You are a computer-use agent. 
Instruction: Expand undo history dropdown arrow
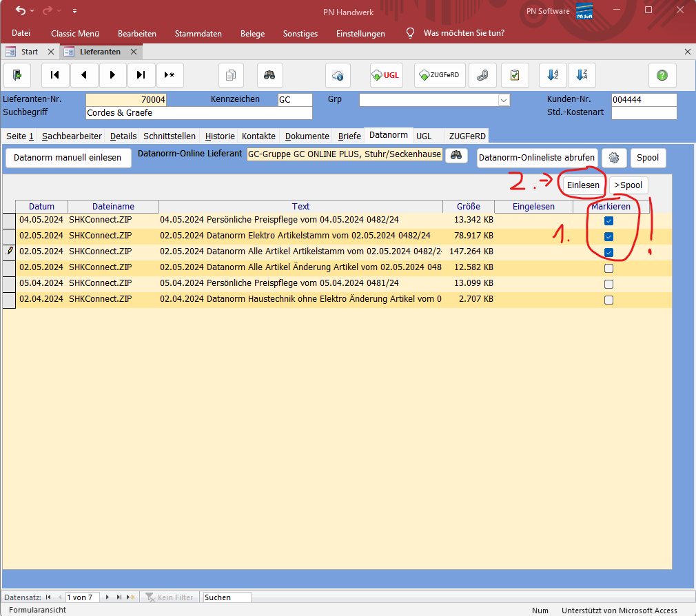[32, 10]
